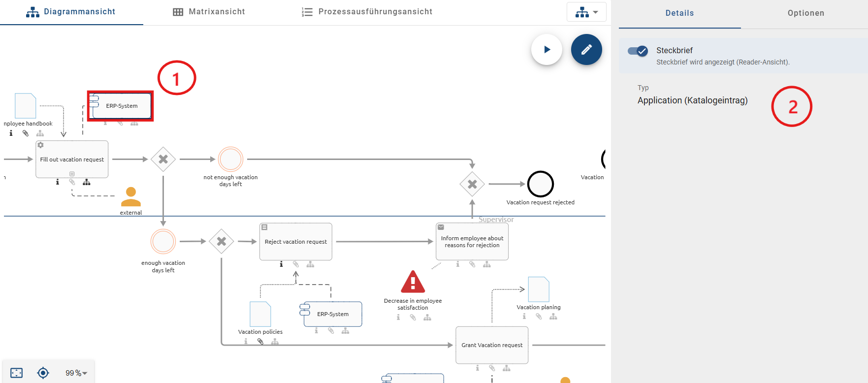Select the Details tab
The height and width of the screenshot is (383, 868).
pos(679,13)
